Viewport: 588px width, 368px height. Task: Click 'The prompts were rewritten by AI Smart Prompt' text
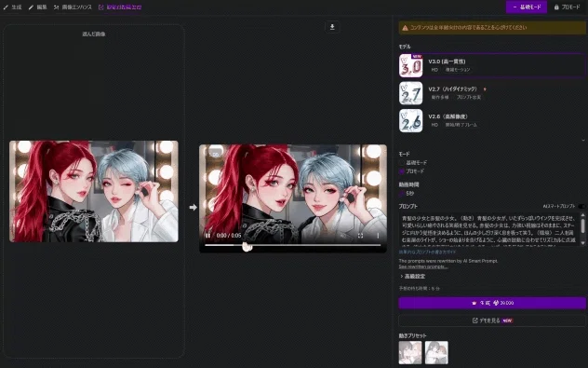tap(448, 261)
